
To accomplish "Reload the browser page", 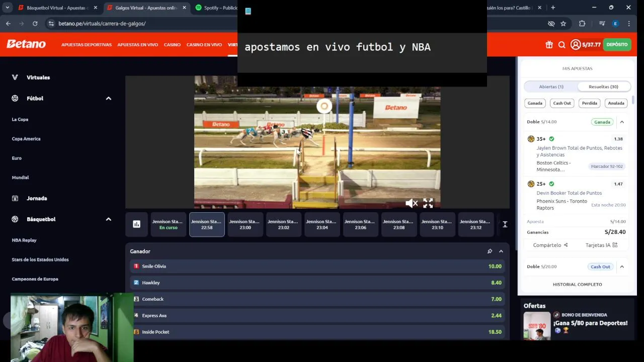I will click(35, 24).
